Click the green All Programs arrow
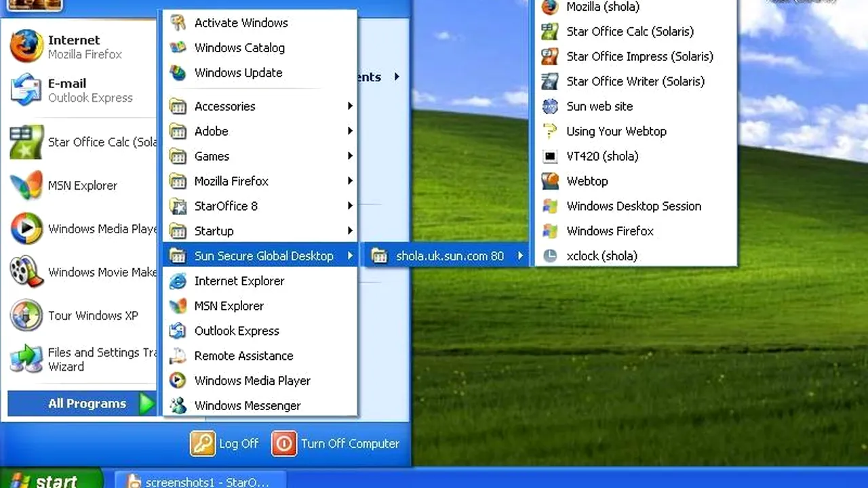The width and height of the screenshot is (868, 488). (146, 404)
